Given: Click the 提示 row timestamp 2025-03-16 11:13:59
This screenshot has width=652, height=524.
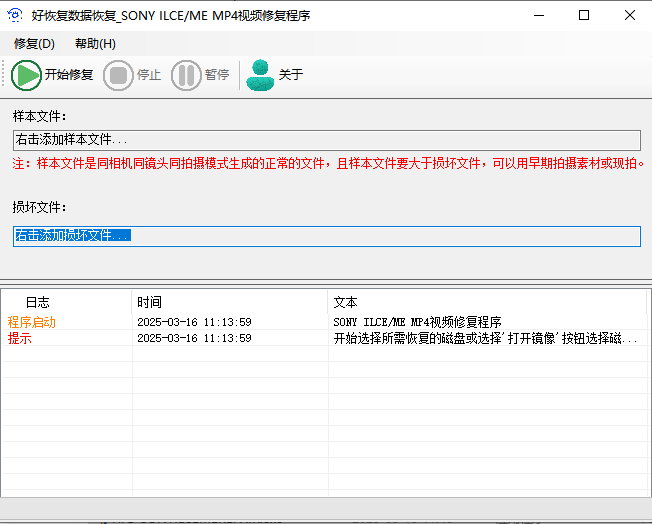Looking at the screenshot, I should tap(194, 338).
